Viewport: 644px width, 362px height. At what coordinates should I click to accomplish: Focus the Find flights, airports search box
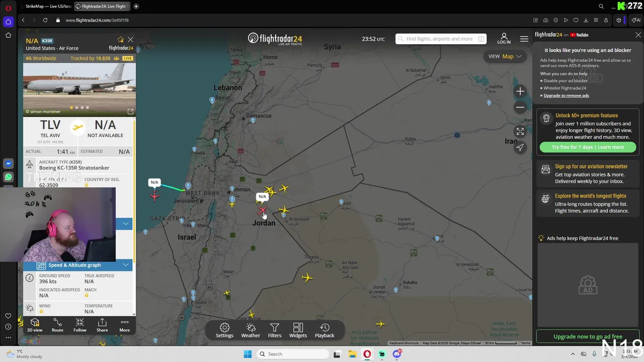pyautogui.click(x=441, y=39)
